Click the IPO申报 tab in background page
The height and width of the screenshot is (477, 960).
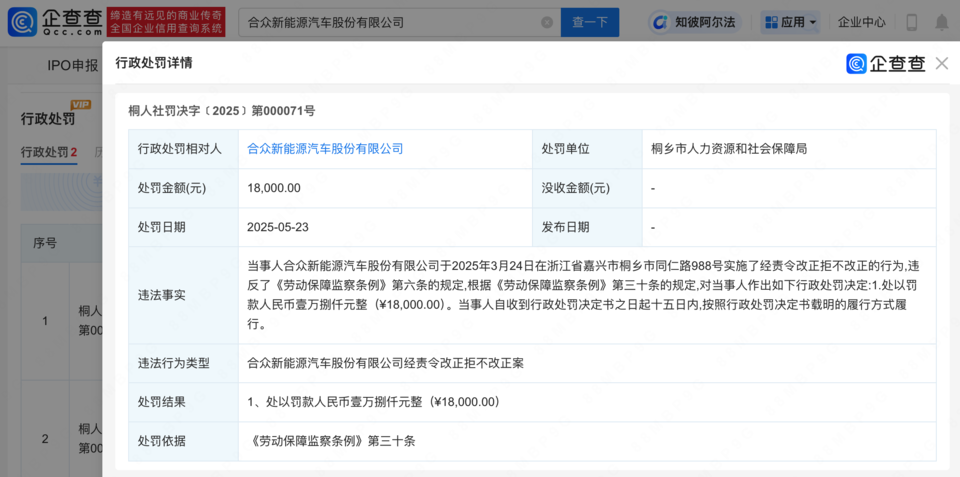72,66
